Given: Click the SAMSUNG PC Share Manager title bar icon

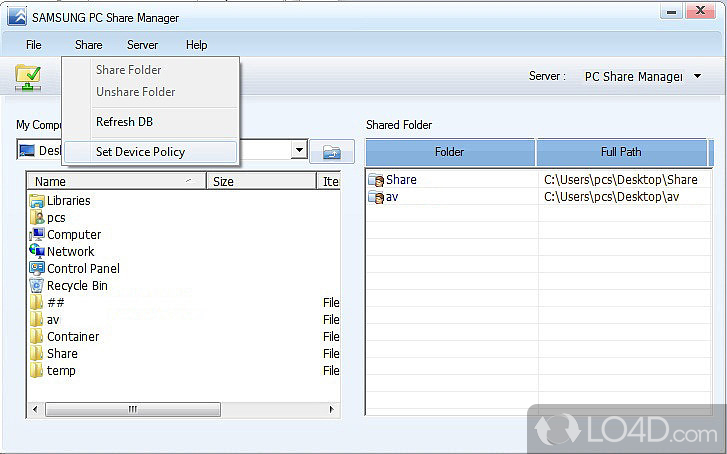Looking at the screenshot, I should [17, 17].
